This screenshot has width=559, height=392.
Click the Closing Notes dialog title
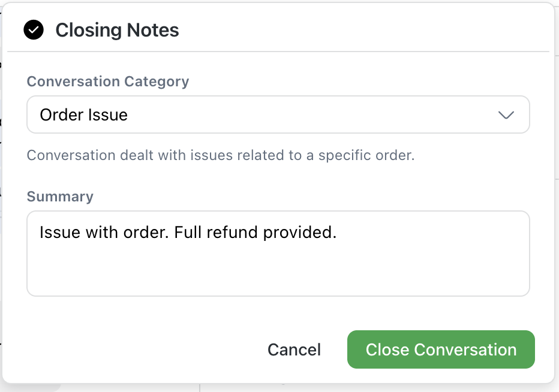tap(117, 30)
